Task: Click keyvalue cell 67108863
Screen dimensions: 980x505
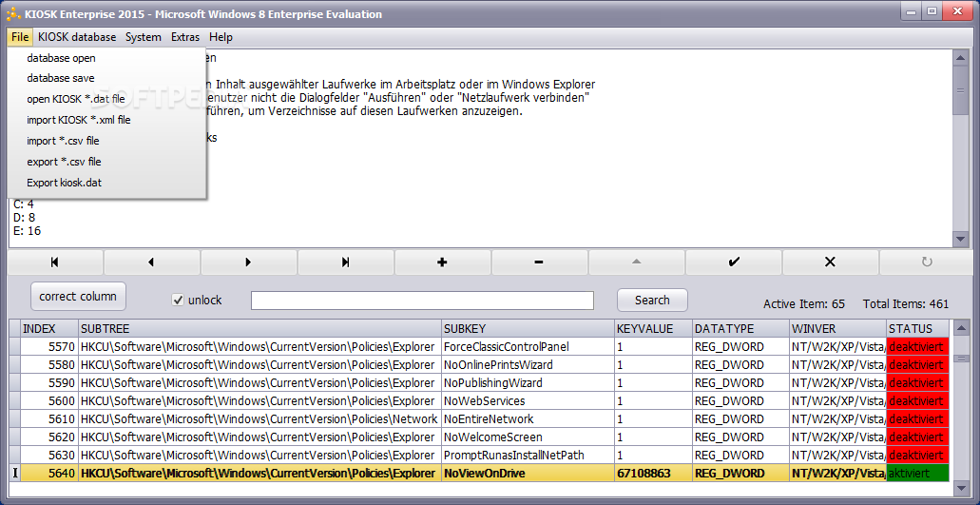Action: point(654,473)
